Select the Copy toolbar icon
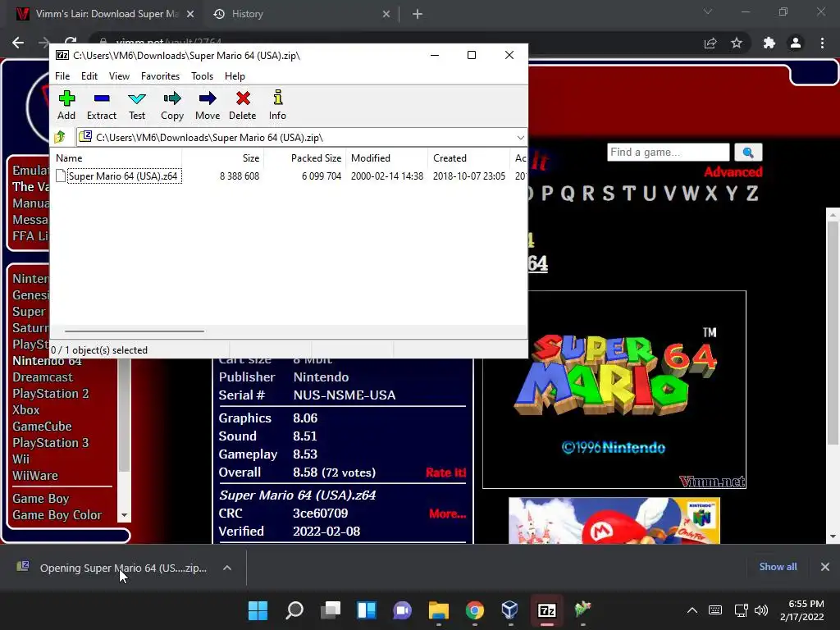 click(x=172, y=106)
